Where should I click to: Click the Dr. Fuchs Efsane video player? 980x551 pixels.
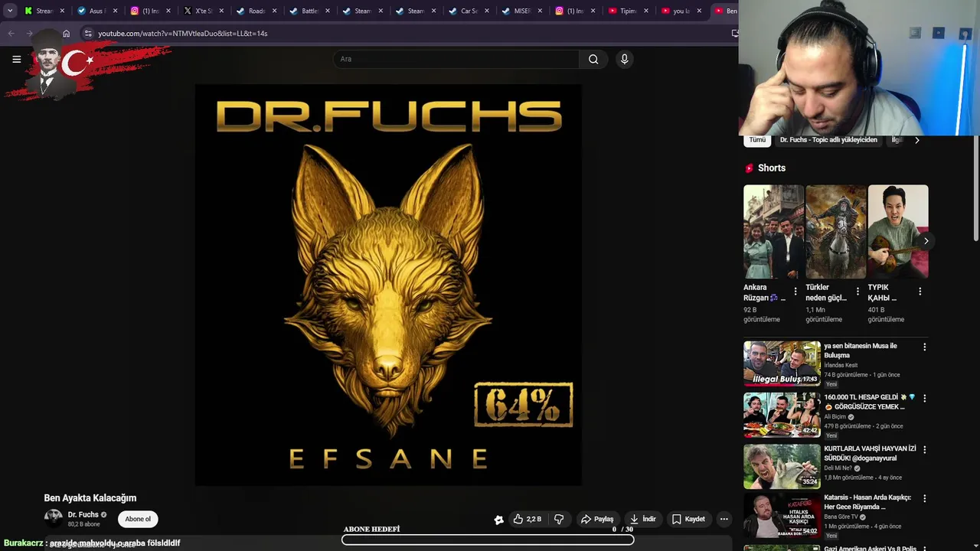pyautogui.click(x=388, y=285)
